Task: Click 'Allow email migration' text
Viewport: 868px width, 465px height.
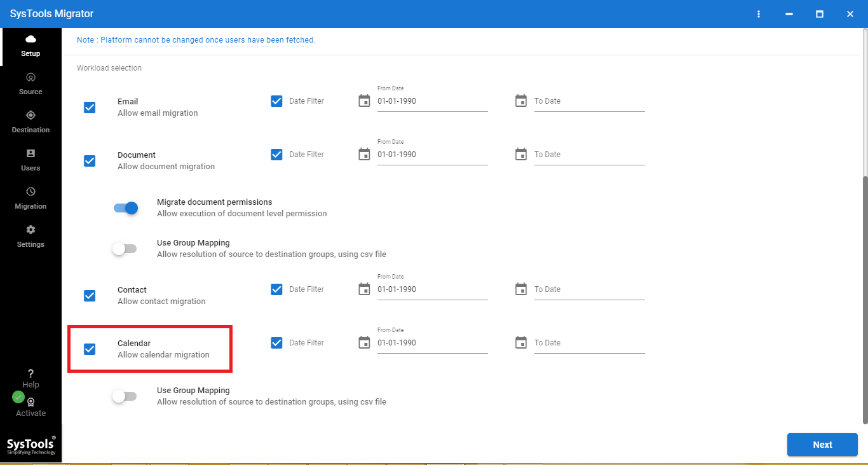Action: pyautogui.click(x=158, y=113)
